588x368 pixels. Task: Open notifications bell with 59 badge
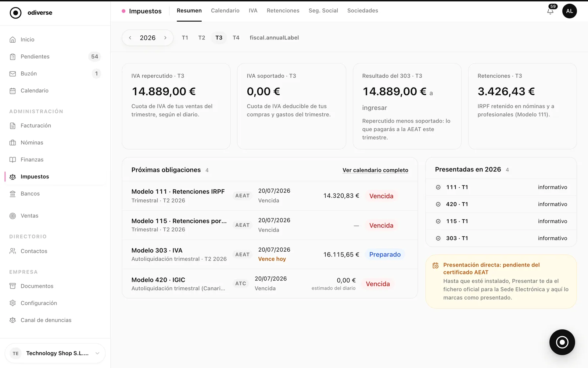tap(551, 10)
